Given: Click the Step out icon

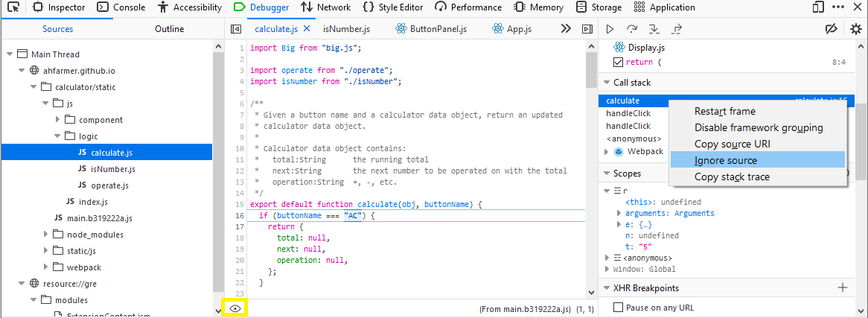Looking at the screenshot, I should click(x=677, y=29).
